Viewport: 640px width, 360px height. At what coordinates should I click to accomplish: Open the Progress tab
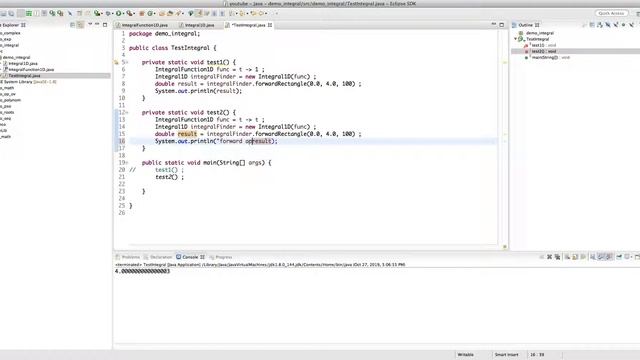point(220,257)
